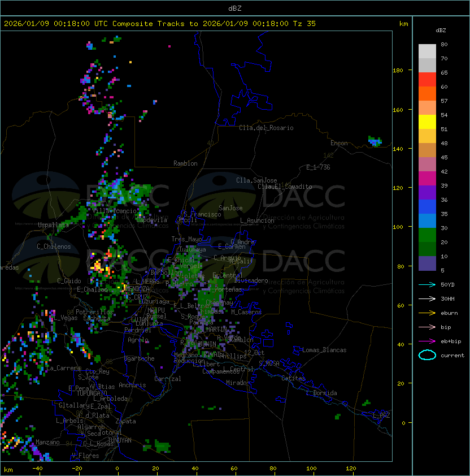The width and height of the screenshot is (470, 476).
Task: Click the white 30HM arrow legend icon
Action: 427,299
